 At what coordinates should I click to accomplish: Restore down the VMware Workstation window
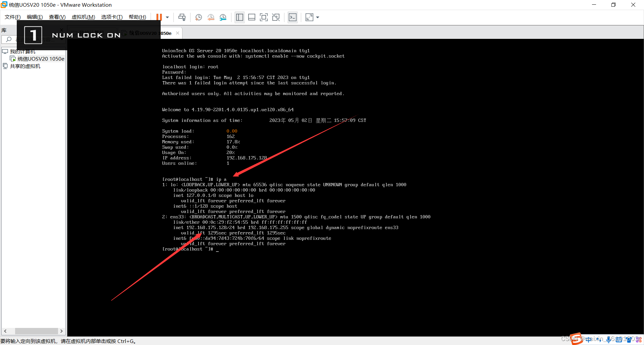[613, 5]
